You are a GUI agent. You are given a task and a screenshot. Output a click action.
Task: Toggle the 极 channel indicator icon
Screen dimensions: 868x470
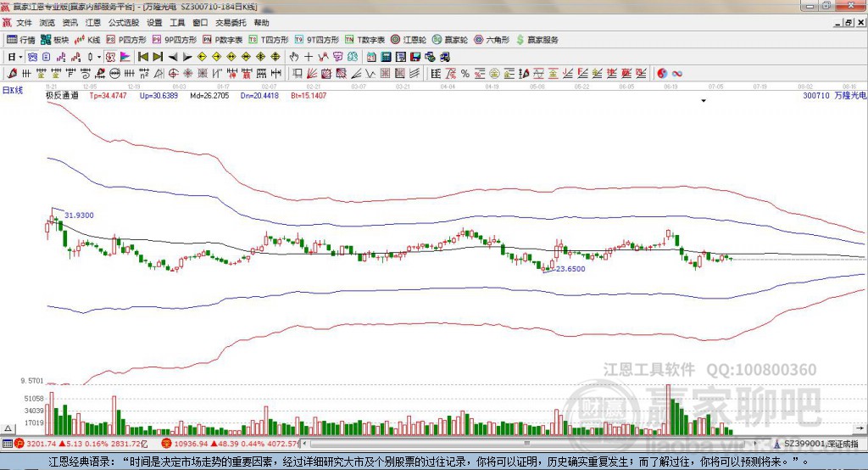[110, 57]
